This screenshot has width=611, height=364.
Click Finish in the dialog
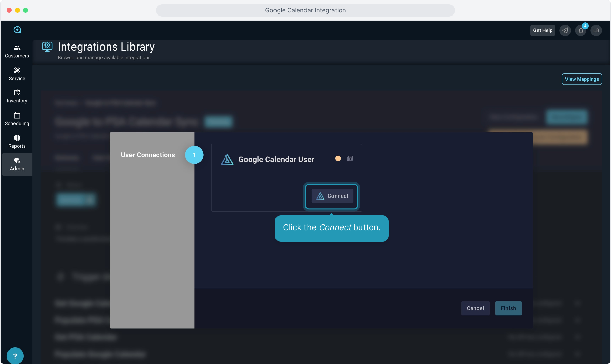tap(508, 308)
